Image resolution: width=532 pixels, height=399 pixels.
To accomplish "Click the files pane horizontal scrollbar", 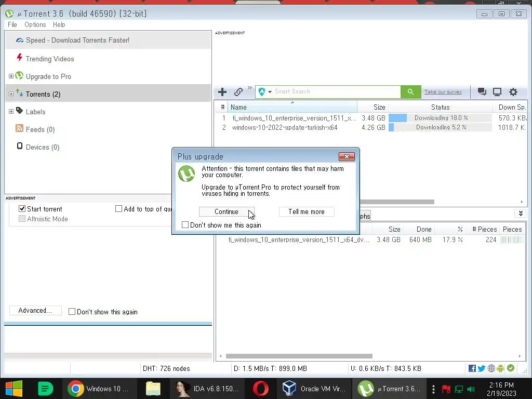I will coord(299,356).
